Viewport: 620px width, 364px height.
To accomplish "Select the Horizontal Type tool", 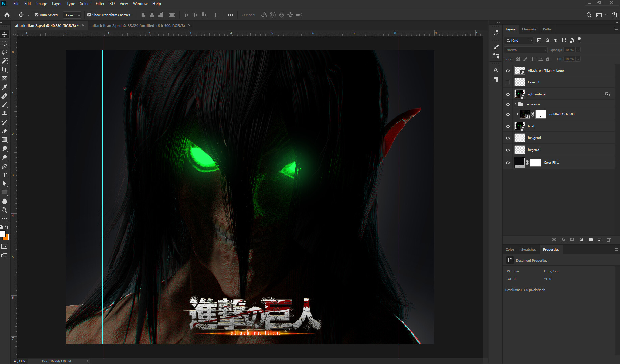I will coord(4,175).
